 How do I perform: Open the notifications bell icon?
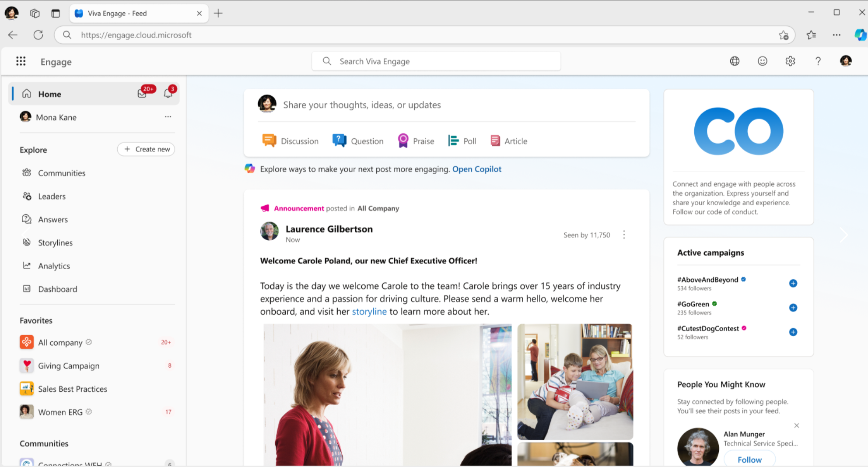(x=168, y=93)
